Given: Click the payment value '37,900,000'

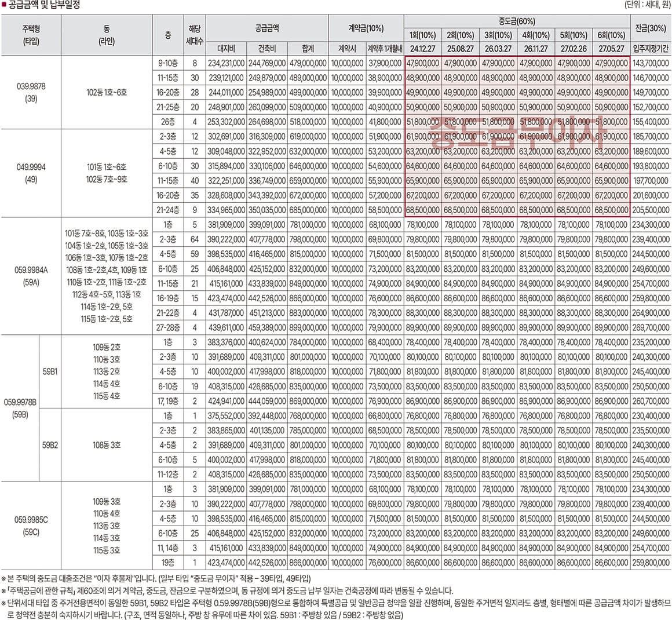Looking at the screenshot, I should 385,63.
